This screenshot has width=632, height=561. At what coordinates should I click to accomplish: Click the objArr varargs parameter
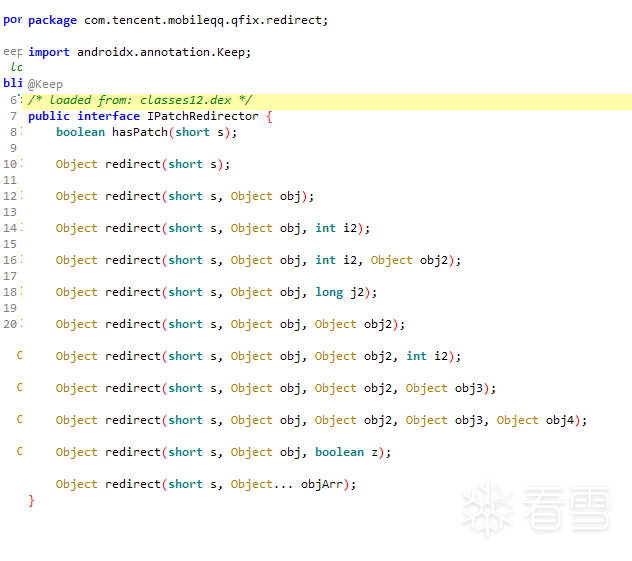325,484
